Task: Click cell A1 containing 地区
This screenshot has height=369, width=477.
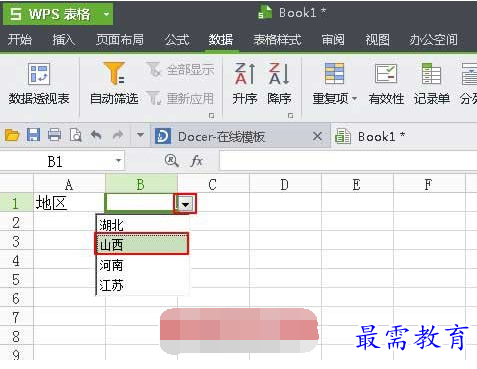Action: (x=69, y=203)
